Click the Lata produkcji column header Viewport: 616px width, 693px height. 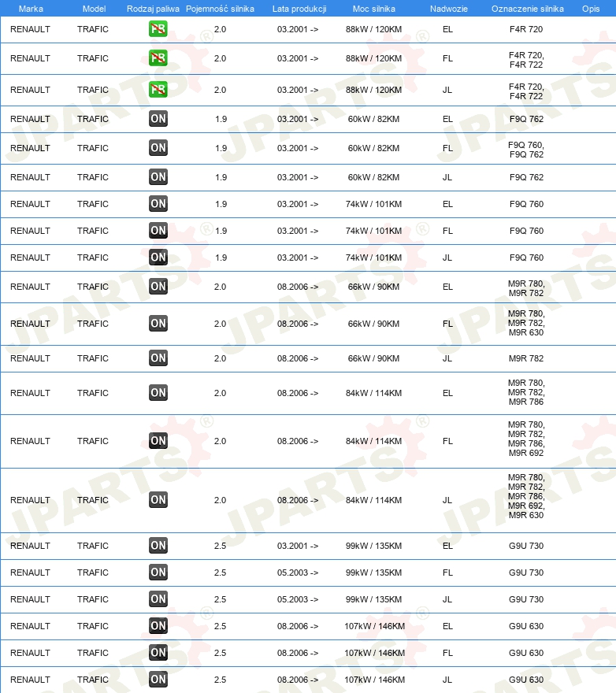[x=299, y=9]
